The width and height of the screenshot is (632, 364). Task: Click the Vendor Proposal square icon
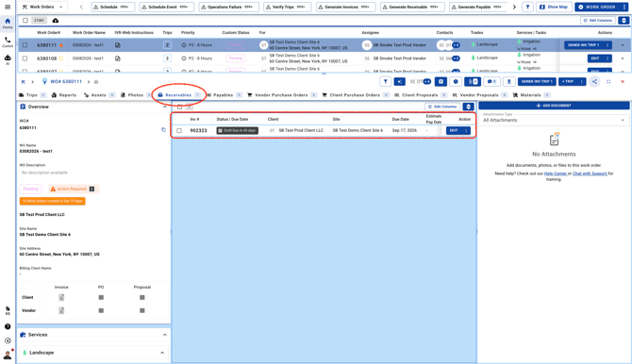(142, 311)
